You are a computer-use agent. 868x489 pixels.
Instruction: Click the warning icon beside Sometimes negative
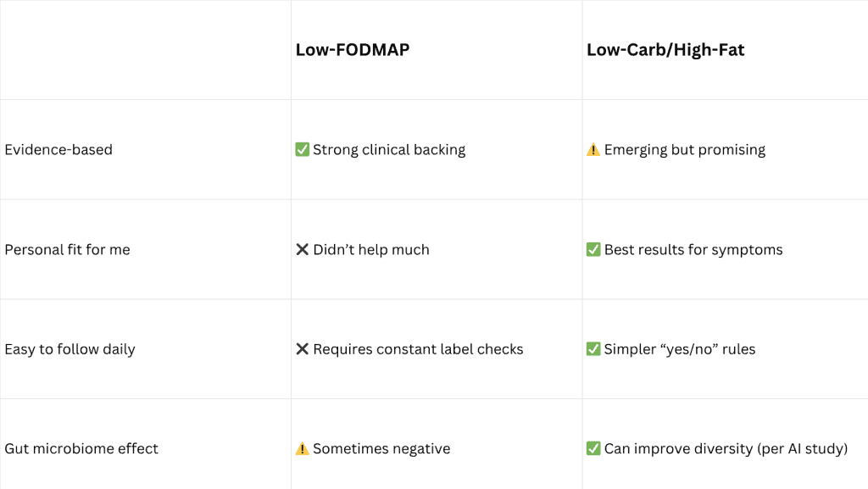pyautogui.click(x=303, y=448)
